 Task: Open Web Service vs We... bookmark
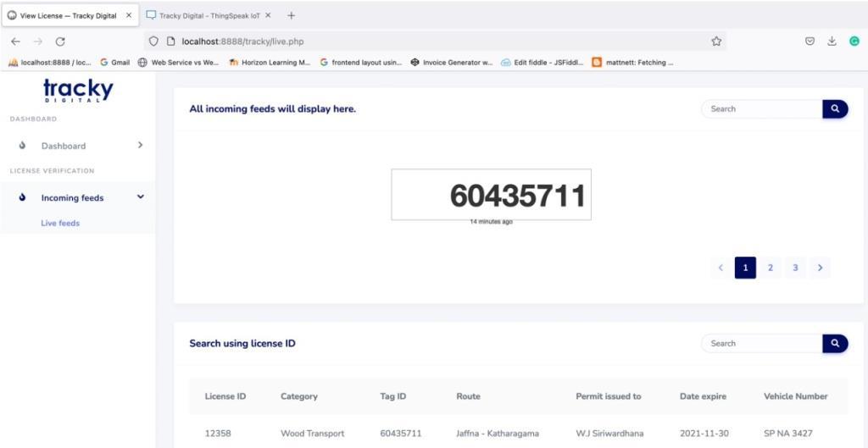[x=178, y=63]
